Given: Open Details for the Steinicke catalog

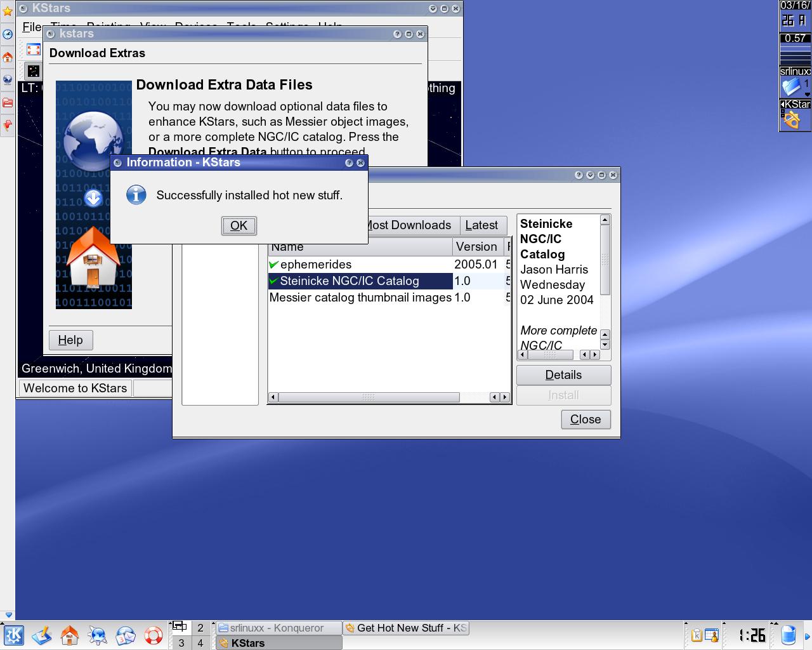Looking at the screenshot, I should (x=563, y=375).
